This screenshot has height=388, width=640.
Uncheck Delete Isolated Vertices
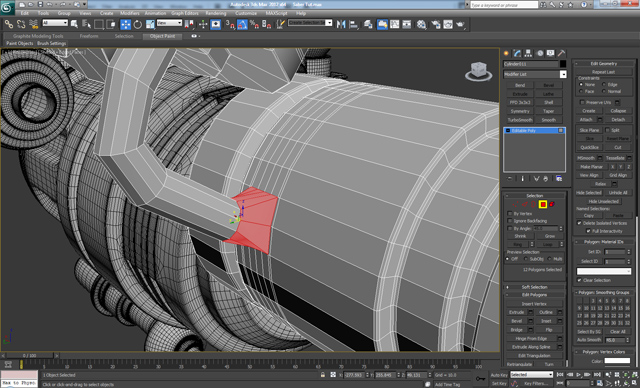coord(579,223)
